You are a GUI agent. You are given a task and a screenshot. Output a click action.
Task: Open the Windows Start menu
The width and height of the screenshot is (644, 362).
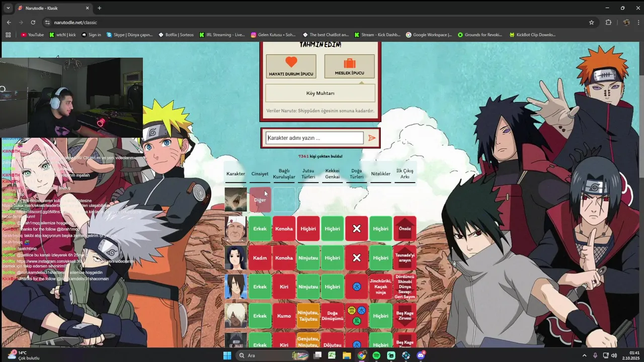tap(227, 355)
